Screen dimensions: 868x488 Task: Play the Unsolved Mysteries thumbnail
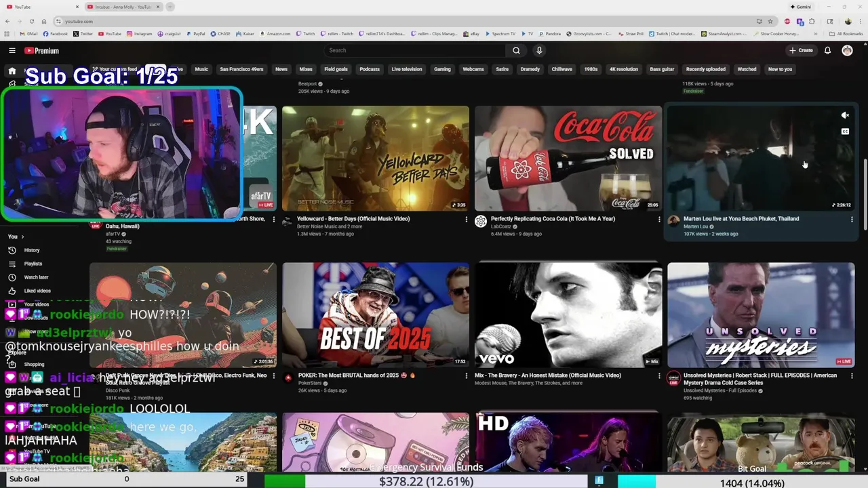(x=761, y=315)
